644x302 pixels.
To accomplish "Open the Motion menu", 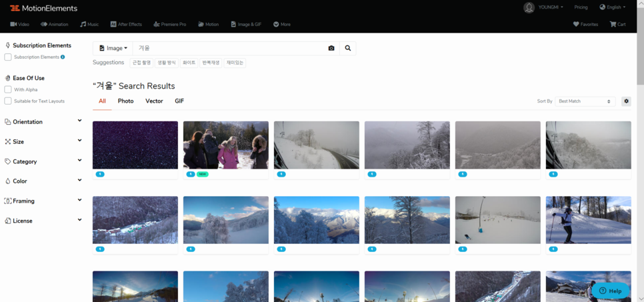I will [208, 24].
